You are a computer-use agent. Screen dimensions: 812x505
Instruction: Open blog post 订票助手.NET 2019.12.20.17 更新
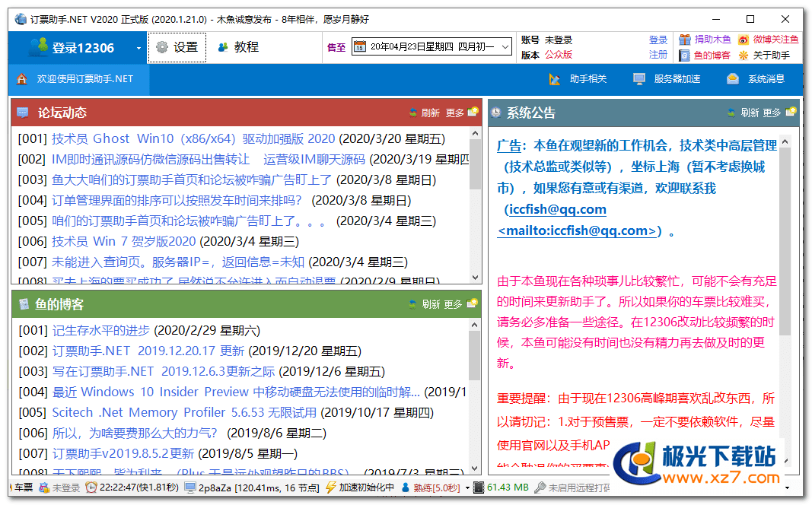click(x=148, y=351)
